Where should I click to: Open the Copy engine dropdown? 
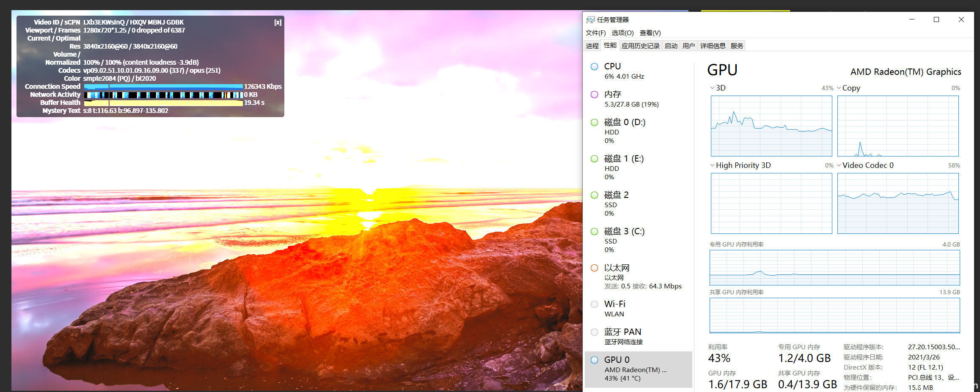pyautogui.click(x=839, y=88)
